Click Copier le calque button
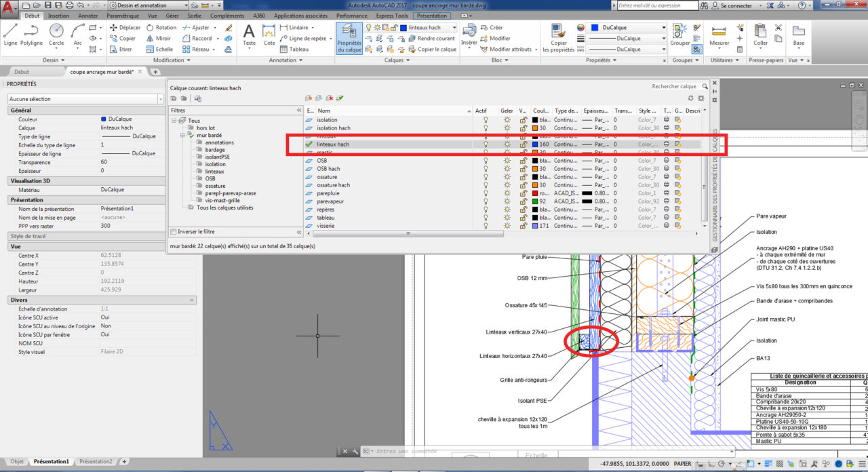868x472 pixels. (x=432, y=50)
